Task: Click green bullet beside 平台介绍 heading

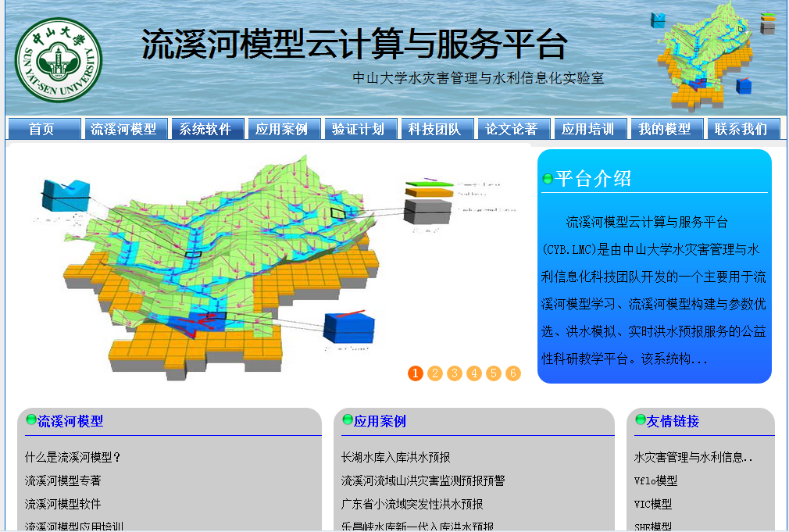Action: coord(548,179)
